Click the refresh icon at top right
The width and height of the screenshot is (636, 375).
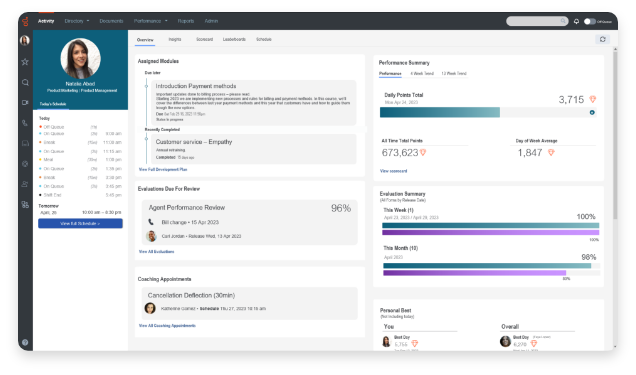(x=602, y=39)
